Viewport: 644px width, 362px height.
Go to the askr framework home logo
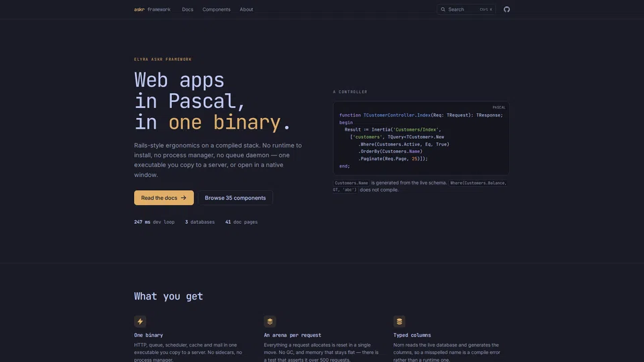152,9
